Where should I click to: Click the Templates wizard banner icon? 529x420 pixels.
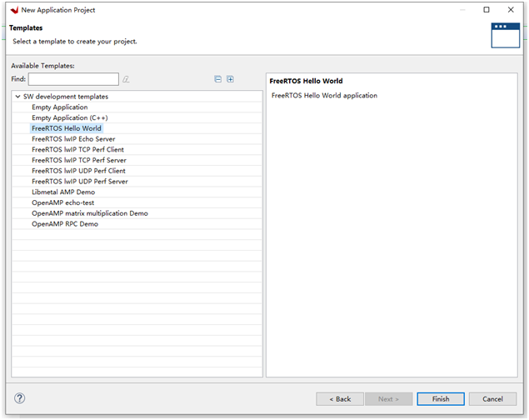(x=505, y=36)
